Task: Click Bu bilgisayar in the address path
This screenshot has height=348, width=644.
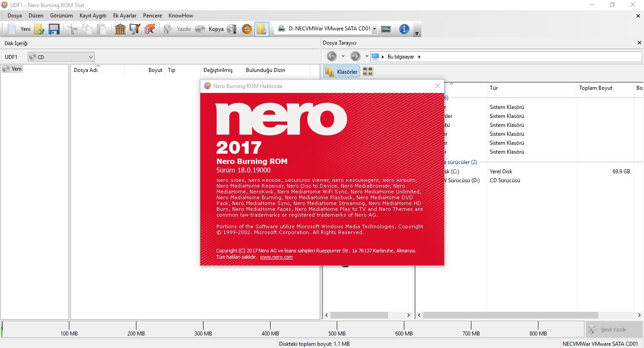Action: point(401,57)
